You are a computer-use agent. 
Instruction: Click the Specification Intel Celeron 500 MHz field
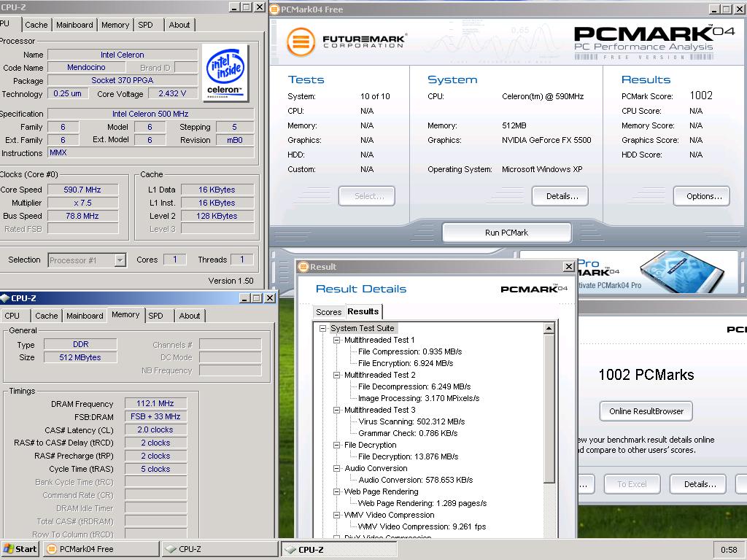(150, 114)
